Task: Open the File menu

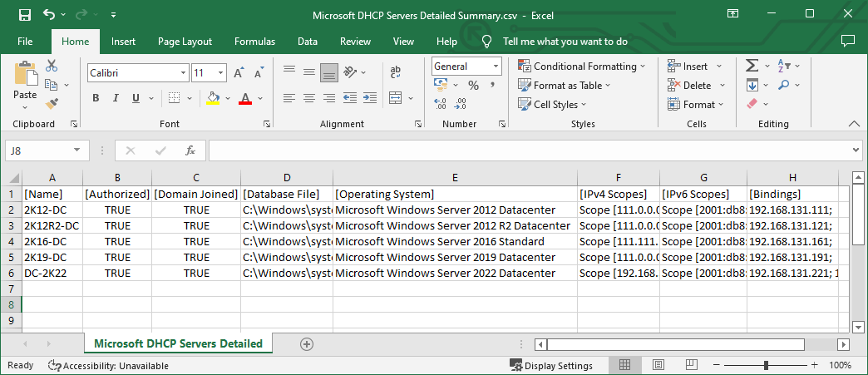Action: click(25, 42)
